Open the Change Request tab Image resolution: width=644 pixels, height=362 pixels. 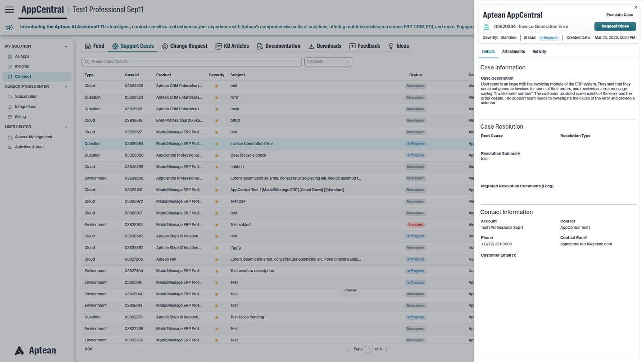click(x=185, y=46)
